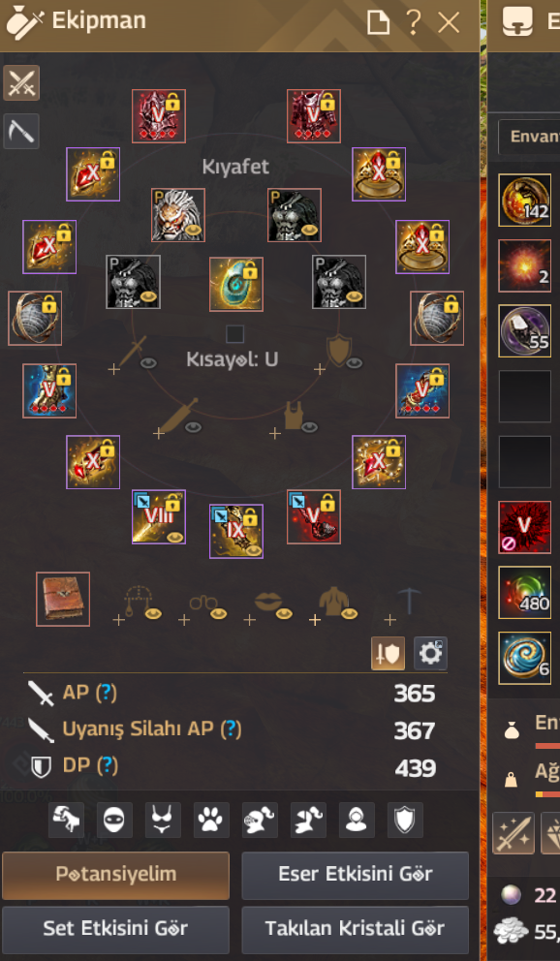Select the leather journal book slot
This screenshot has height=961, width=560.
pyautogui.click(x=63, y=600)
